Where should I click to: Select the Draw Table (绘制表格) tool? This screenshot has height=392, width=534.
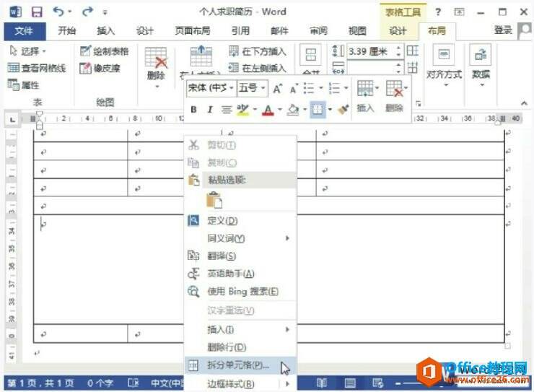[104, 51]
